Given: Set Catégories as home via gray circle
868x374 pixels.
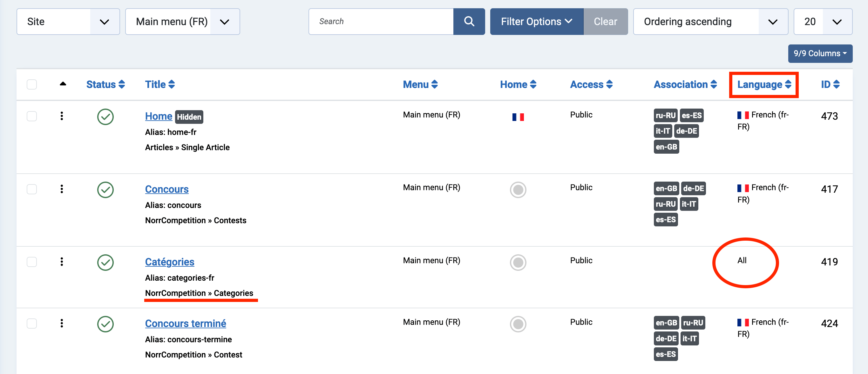Looking at the screenshot, I should point(518,262).
